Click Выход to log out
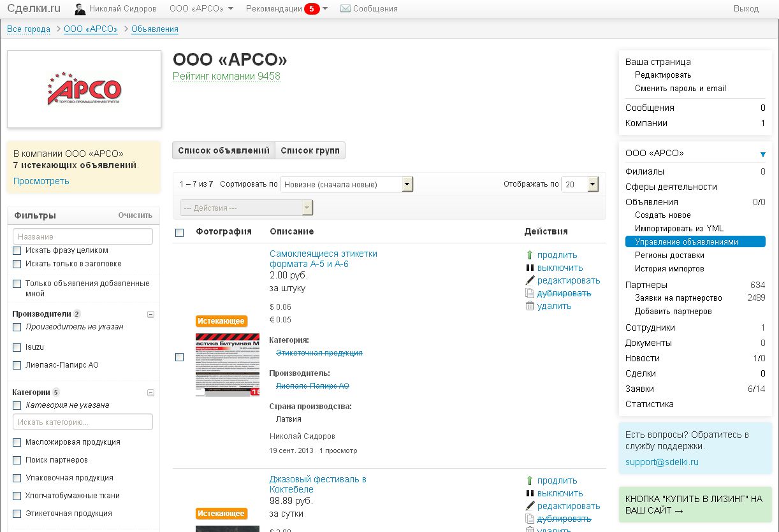This screenshot has width=779, height=532. 746,9
